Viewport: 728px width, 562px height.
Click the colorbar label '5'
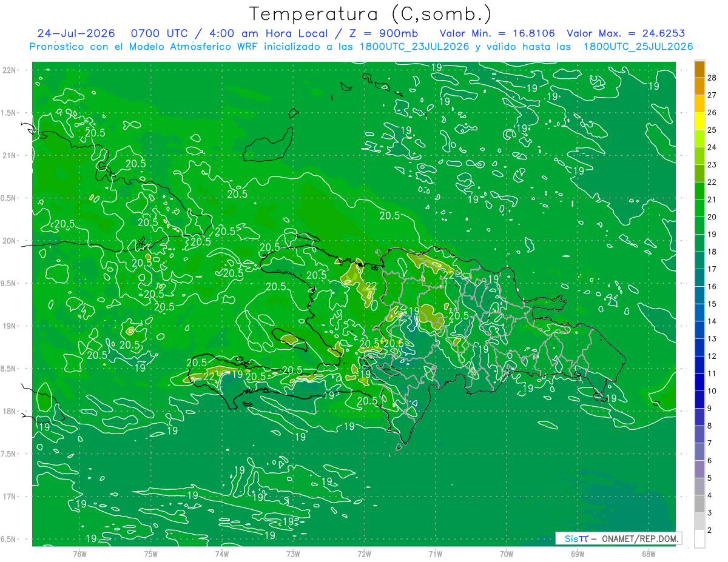(709, 478)
